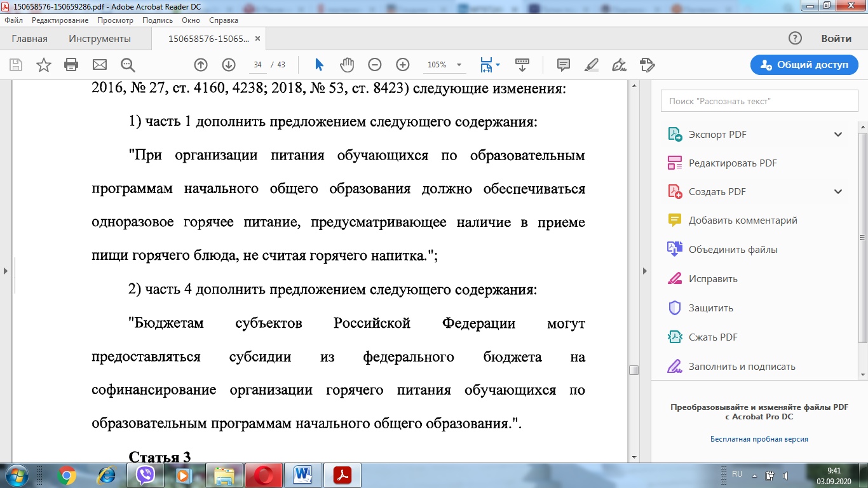Click the document vertical scrollbar thumb
The width and height of the screenshot is (868, 488).
click(x=634, y=370)
